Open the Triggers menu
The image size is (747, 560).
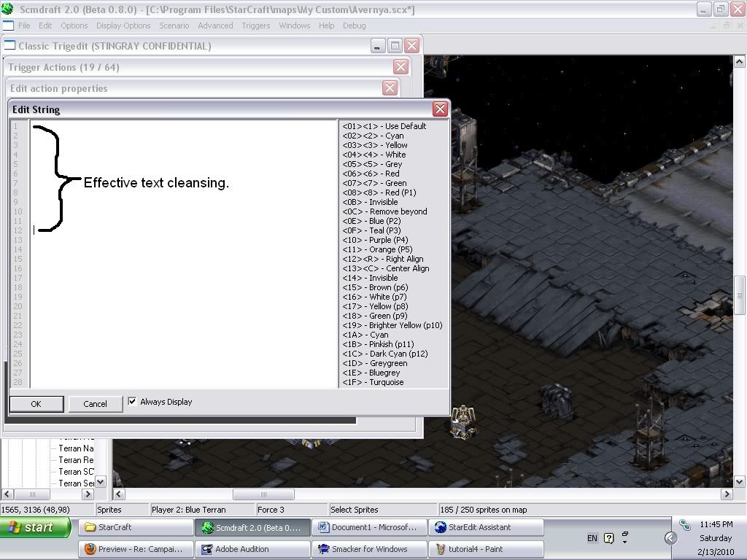click(255, 26)
